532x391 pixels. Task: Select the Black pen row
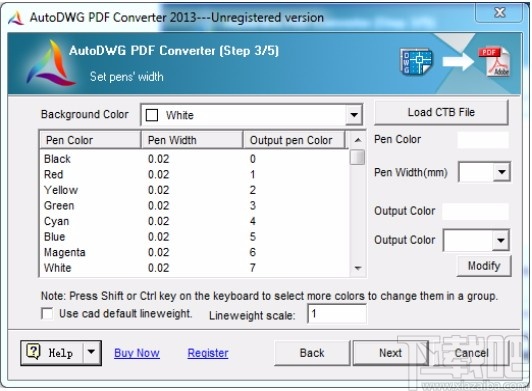pyautogui.click(x=194, y=159)
